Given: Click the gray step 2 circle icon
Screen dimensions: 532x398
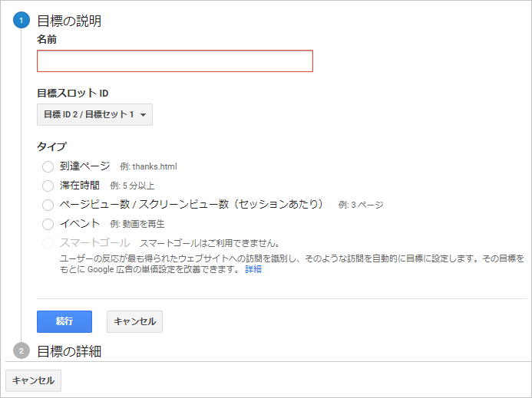Looking at the screenshot, I should tap(21, 350).
